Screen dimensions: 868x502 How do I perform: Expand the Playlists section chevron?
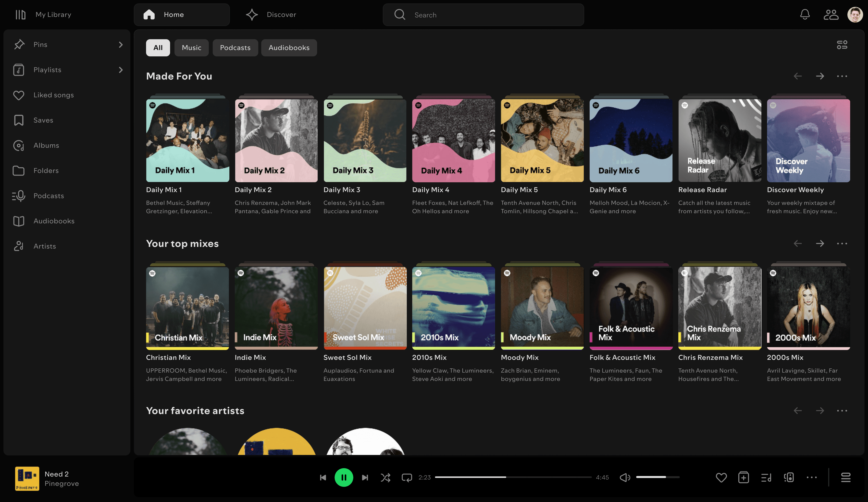coord(121,70)
